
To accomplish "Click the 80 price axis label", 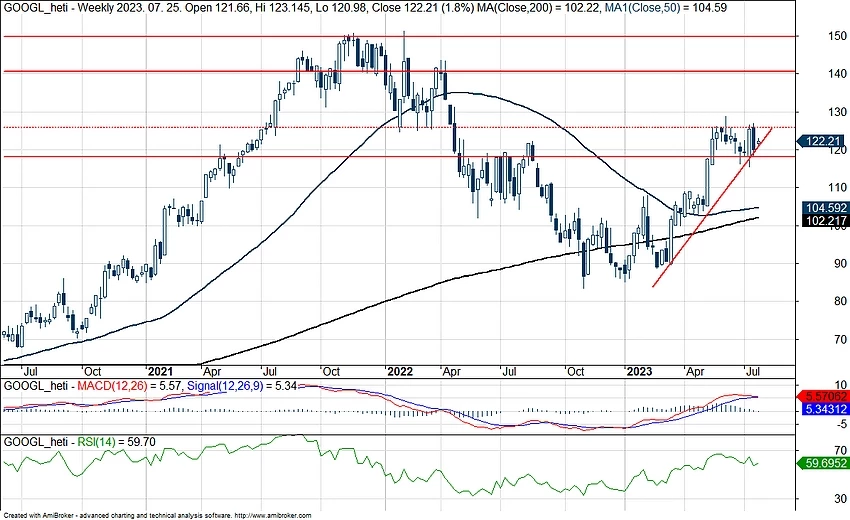I will (840, 301).
